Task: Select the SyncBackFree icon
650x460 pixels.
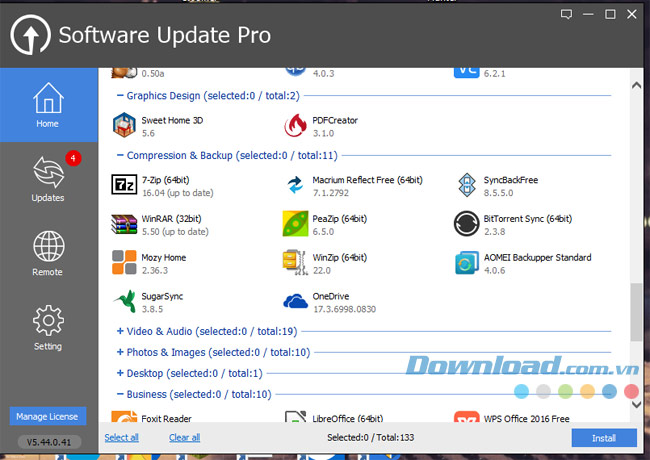Action: tap(467, 185)
